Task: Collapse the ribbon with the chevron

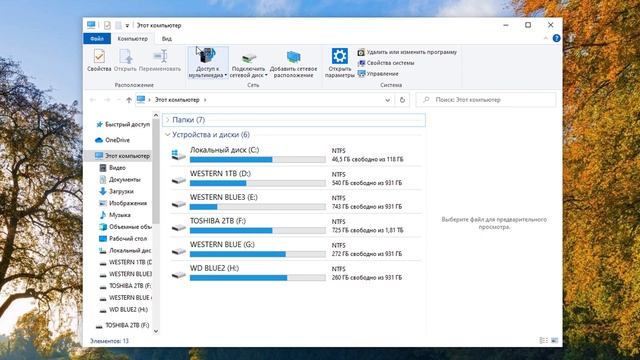Action: 546,38
